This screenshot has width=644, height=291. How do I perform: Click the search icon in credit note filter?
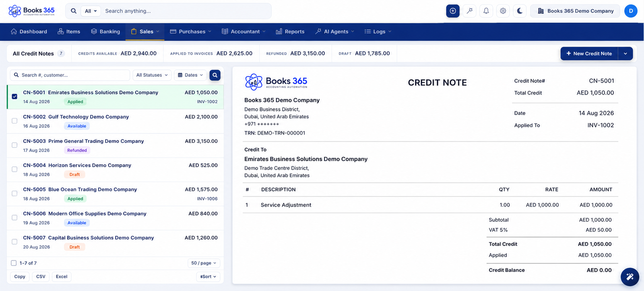click(17, 75)
